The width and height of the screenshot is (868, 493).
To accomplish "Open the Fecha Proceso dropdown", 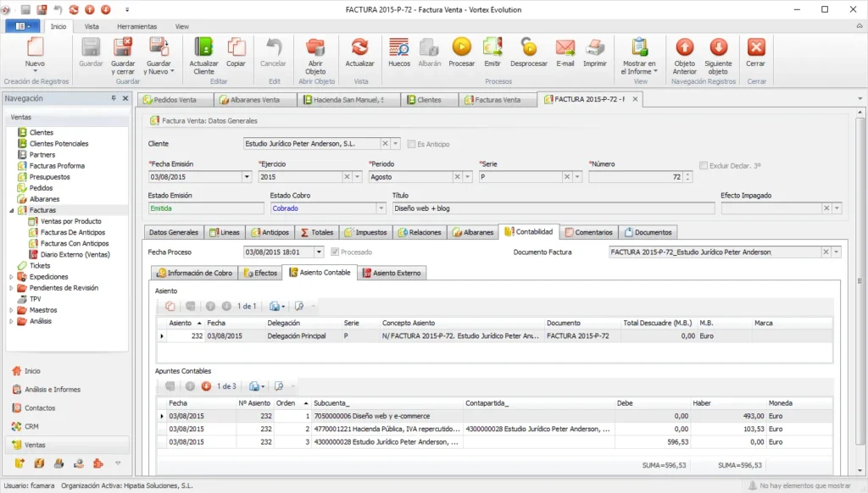I will (x=319, y=252).
